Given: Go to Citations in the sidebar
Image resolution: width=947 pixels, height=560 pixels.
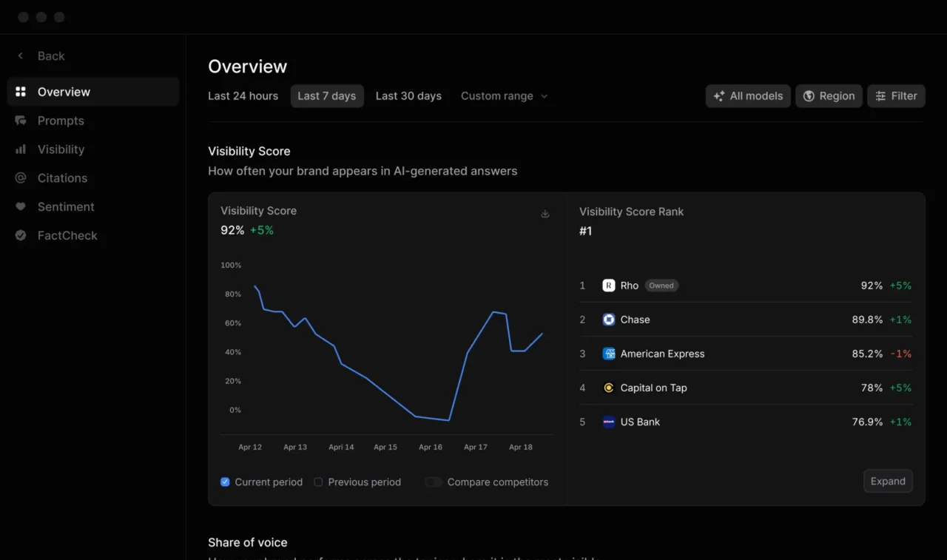Looking at the screenshot, I should [93, 178].
